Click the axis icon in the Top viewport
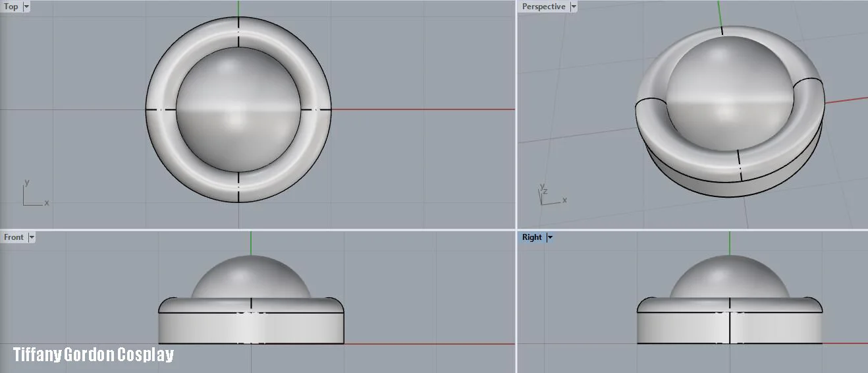 36,193
